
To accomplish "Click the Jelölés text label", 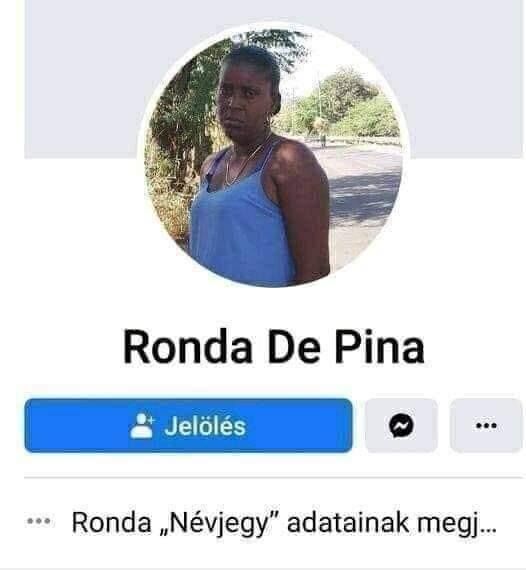I will coord(205,426).
